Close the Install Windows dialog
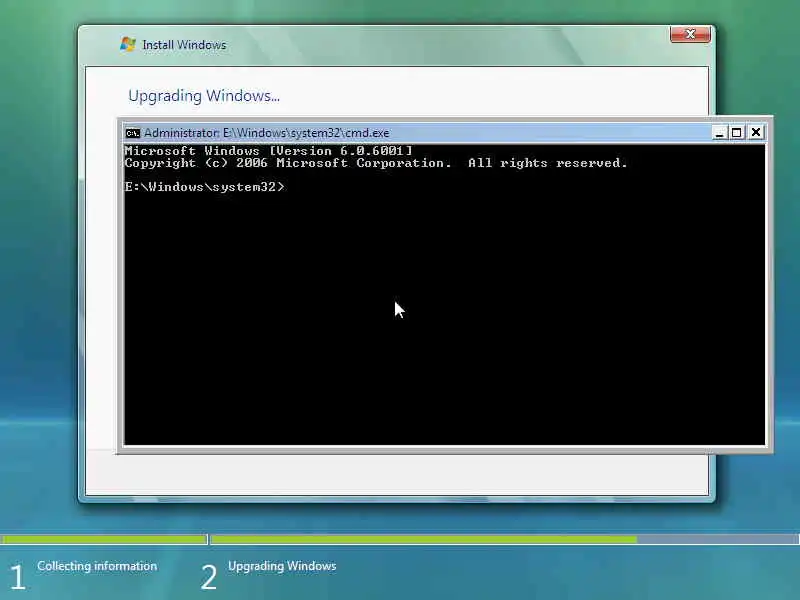Screen dimensions: 800x600 [690, 34]
